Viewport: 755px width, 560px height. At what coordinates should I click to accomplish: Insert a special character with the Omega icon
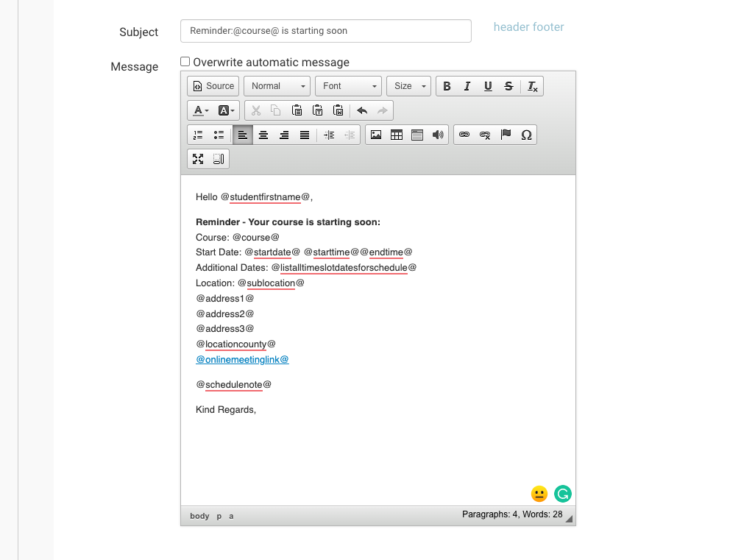526,135
